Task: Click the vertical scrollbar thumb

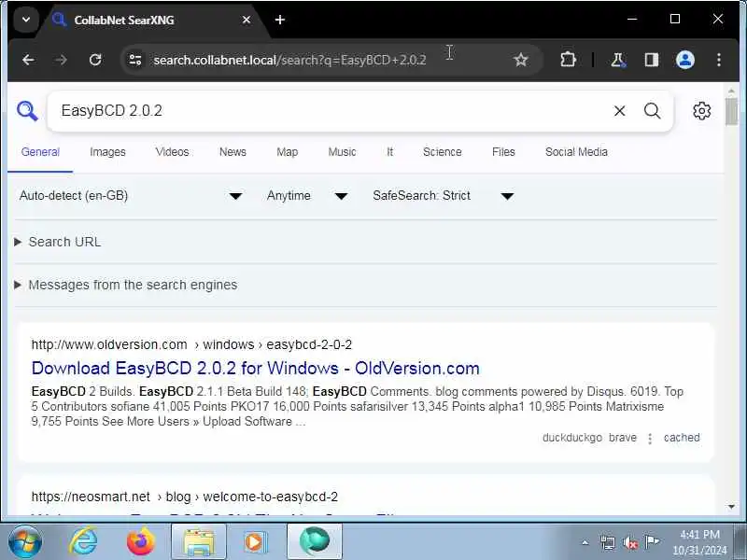Action: click(731, 111)
